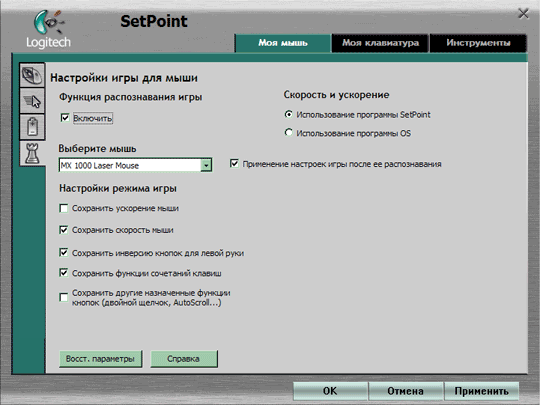The image size is (540, 405).
Task: Open the mouse button settings sidebar icon
Action: click(x=32, y=75)
